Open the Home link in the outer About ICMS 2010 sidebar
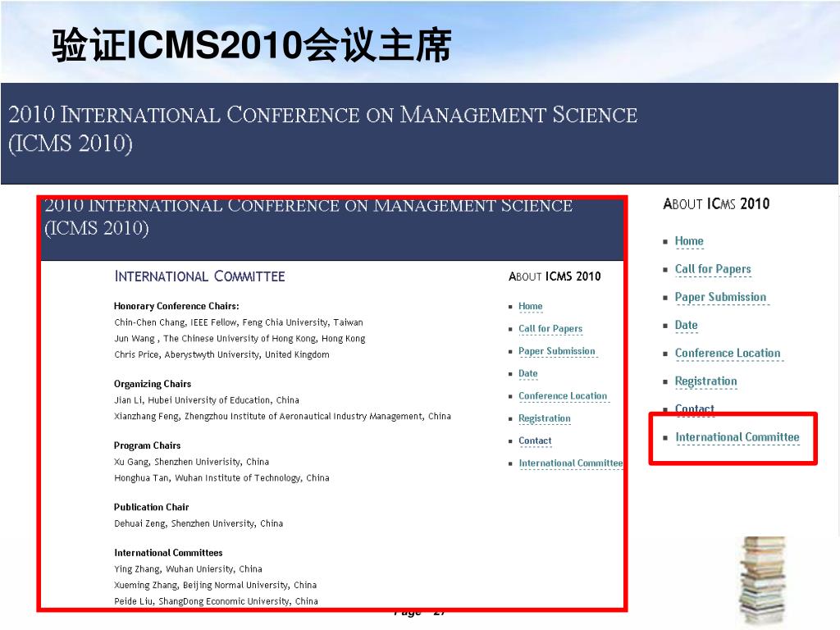This screenshot has width=840, height=630. tap(689, 241)
